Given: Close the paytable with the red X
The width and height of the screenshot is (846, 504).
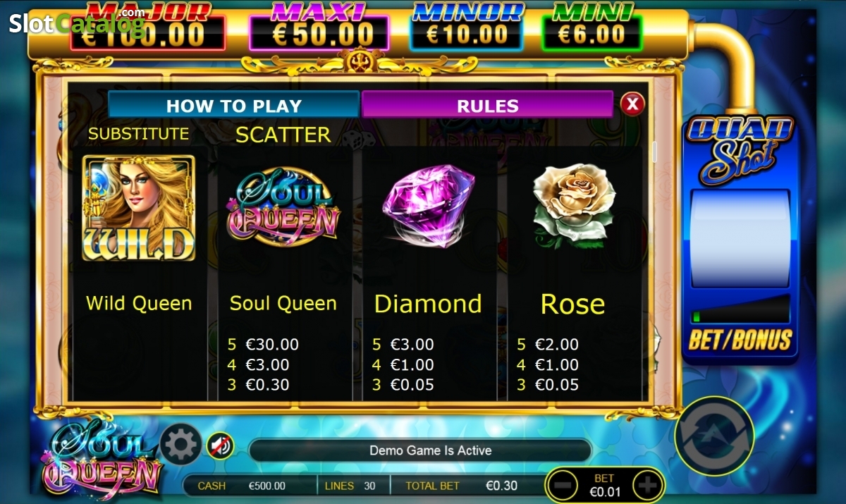Looking at the screenshot, I should [x=632, y=104].
